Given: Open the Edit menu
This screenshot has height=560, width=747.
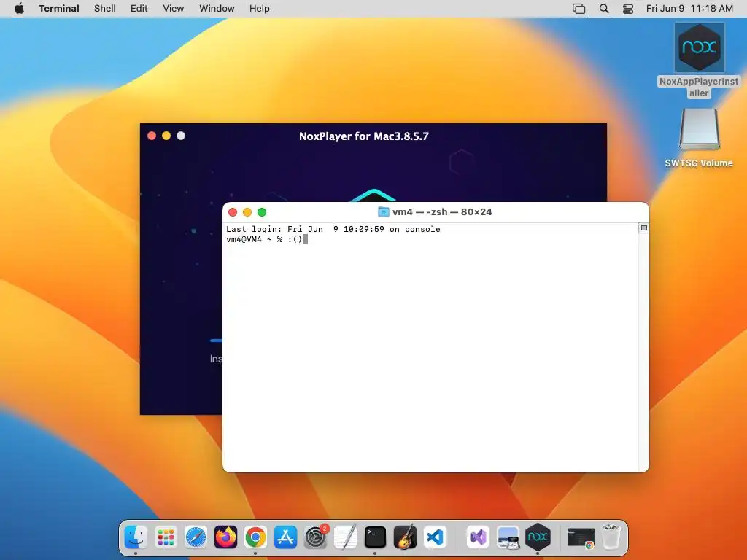Looking at the screenshot, I should [x=139, y=8].
